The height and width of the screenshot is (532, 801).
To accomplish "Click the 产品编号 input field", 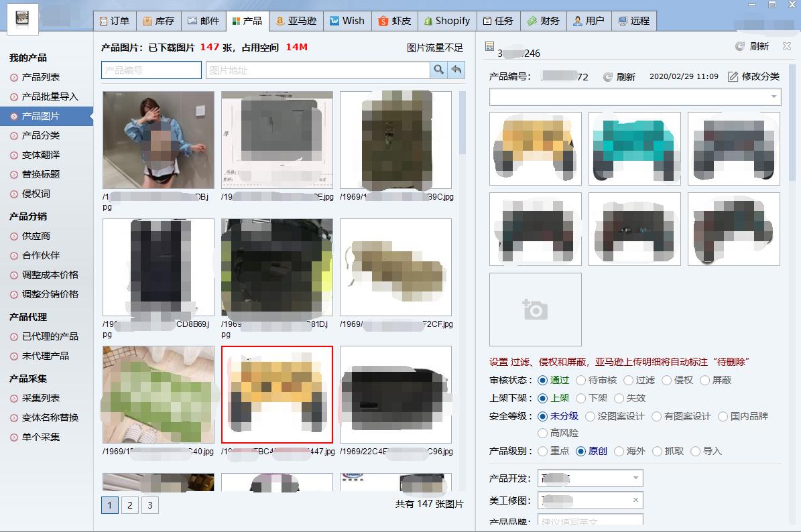I will pyautogui.click(x=151, y=70).
